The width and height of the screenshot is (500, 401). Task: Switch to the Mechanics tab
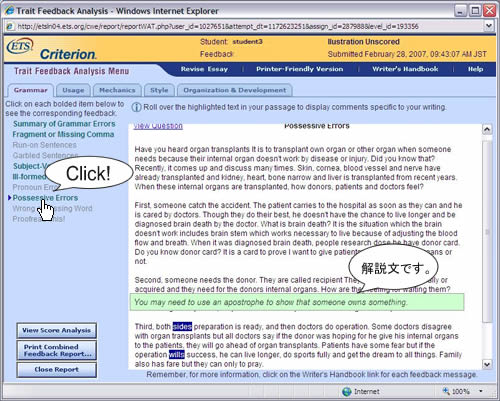point(117,90)
